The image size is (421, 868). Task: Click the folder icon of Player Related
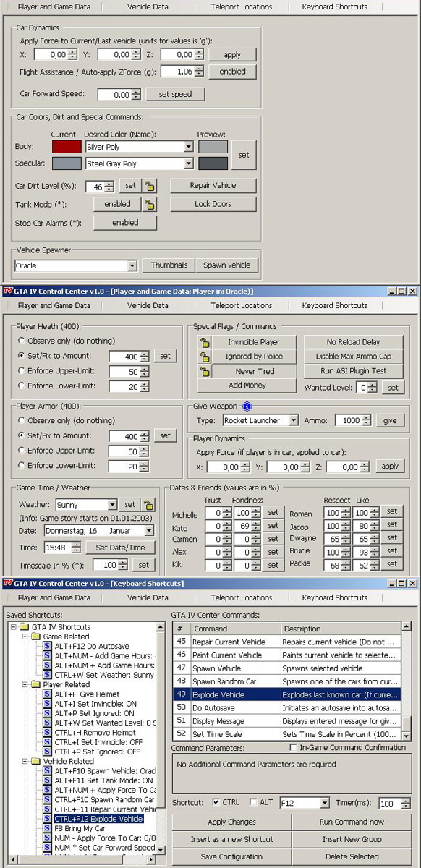35,684
